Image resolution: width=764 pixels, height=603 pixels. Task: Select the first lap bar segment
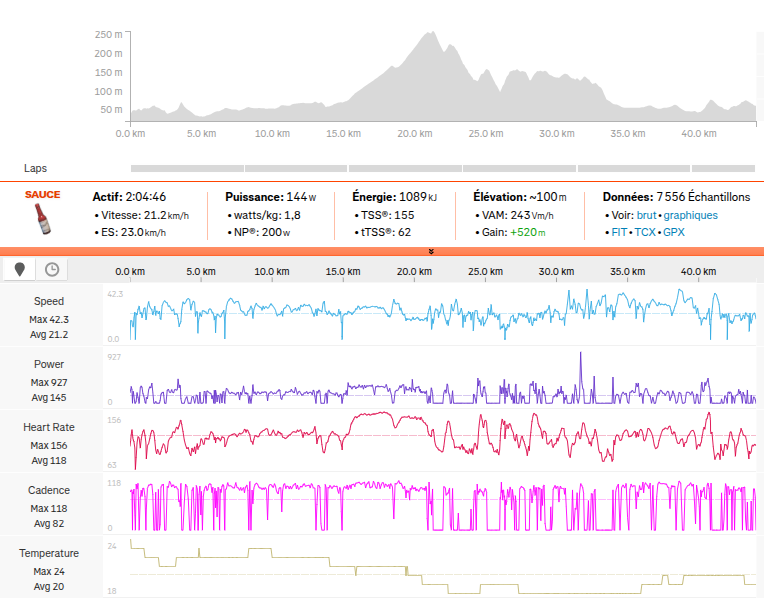click(x=187, y=168)
